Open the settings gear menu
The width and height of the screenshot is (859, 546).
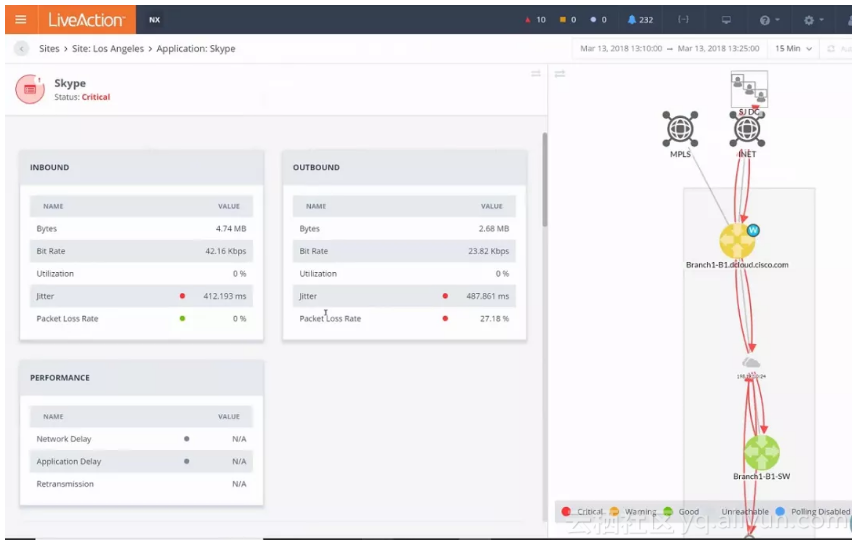[x=813, y=20]
